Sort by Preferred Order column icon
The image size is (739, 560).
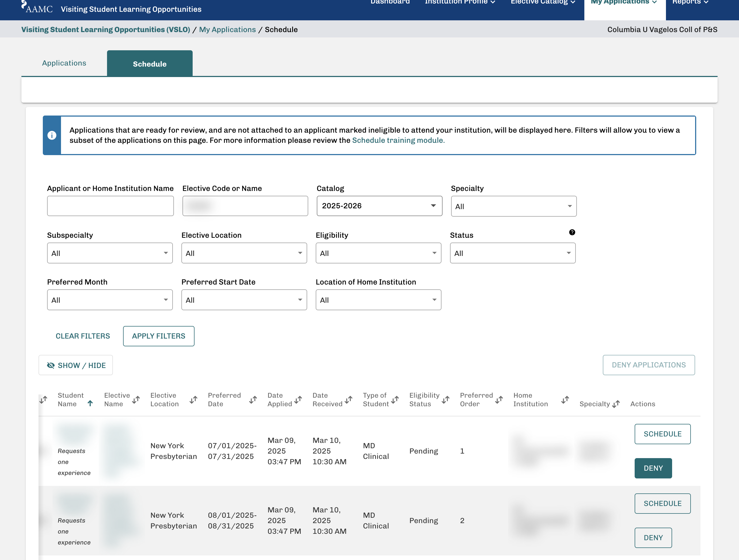pos(499,400)
